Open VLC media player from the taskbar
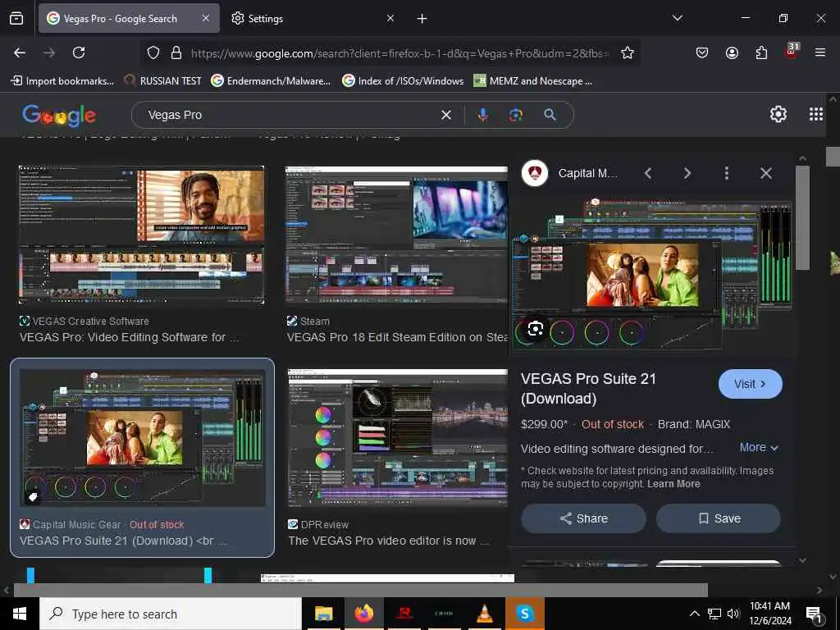The width and height of the screenshot is (840, 630). coord(484,614)
